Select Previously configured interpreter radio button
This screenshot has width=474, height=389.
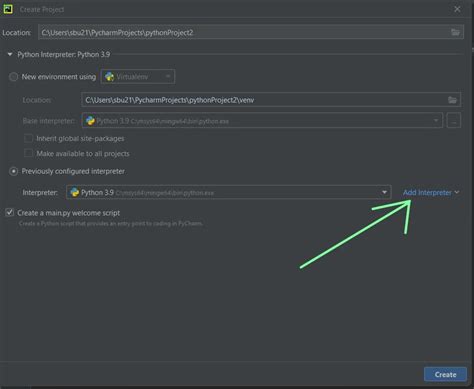(x=13, y=171)
